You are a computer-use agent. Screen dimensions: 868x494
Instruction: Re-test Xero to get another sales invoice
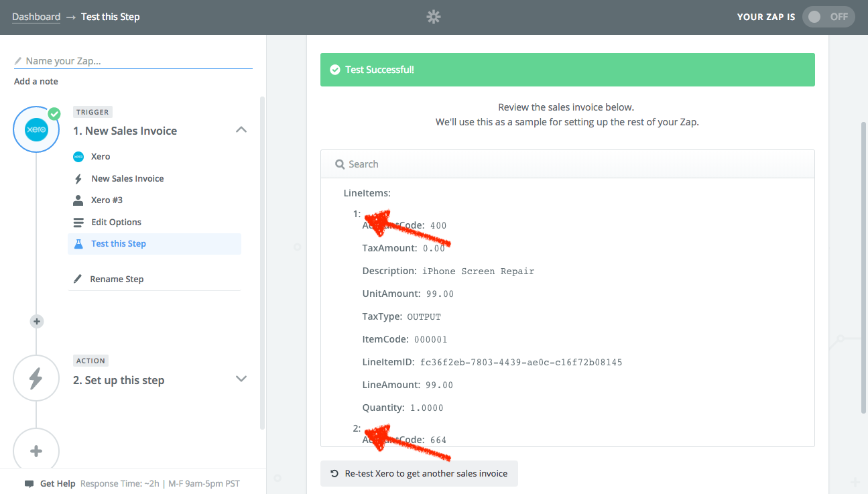click(419, 473)
